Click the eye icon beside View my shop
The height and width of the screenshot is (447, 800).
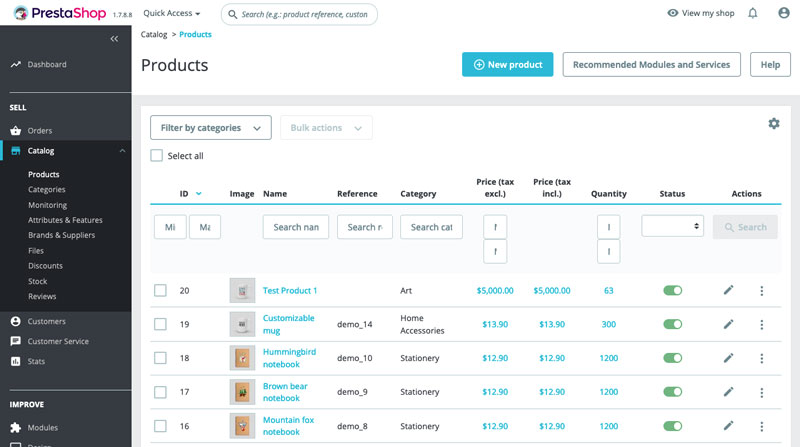[673, 13]
